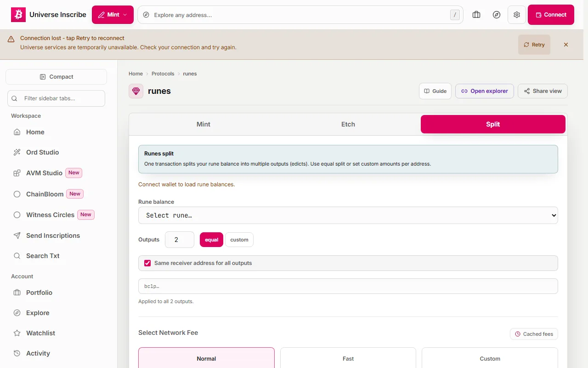Click the ChainBloom circle icon in sidebar
The width and height of the screenshot is (588, 368).
pyautogui.click(x=17, y=194)
